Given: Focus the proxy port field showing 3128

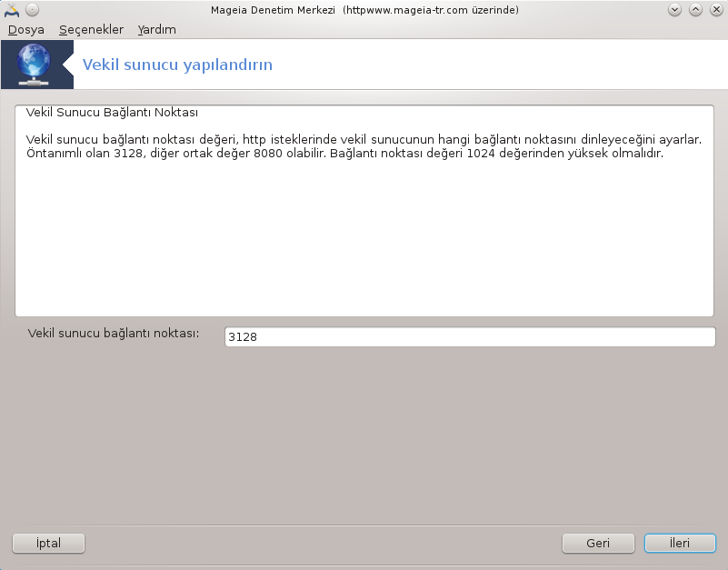Looking at the screenshot, I should [470, 336].
